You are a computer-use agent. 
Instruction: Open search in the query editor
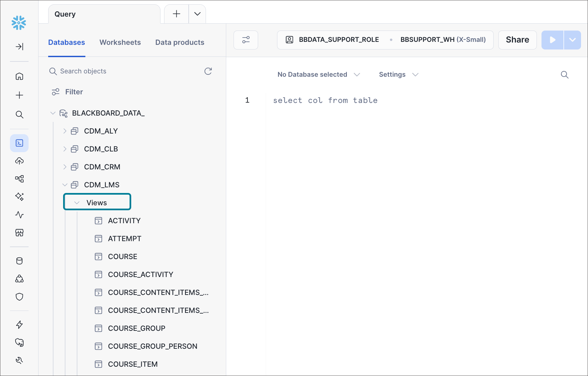coord(564,75)
